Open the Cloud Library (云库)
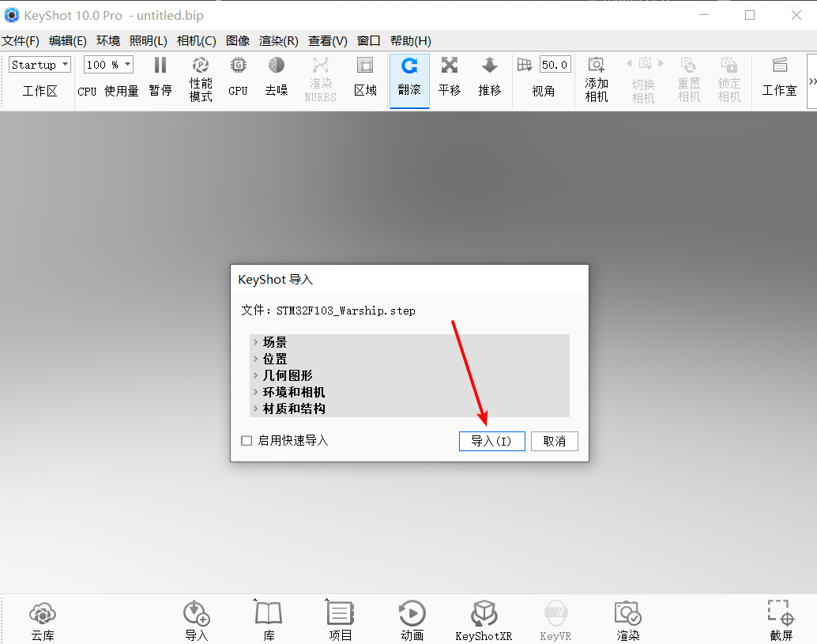 (43, 613)
